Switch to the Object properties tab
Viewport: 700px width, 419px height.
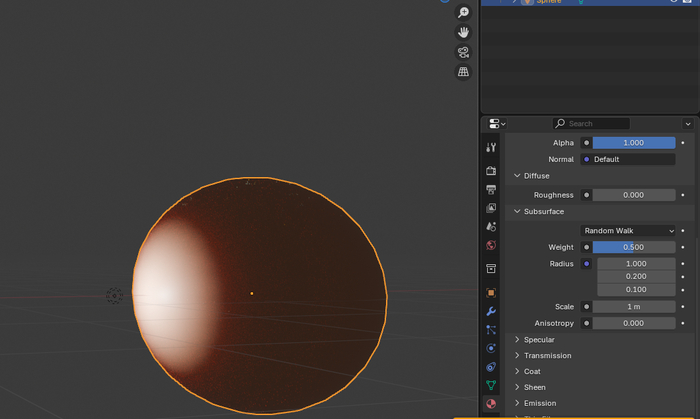tap(491, 293)
